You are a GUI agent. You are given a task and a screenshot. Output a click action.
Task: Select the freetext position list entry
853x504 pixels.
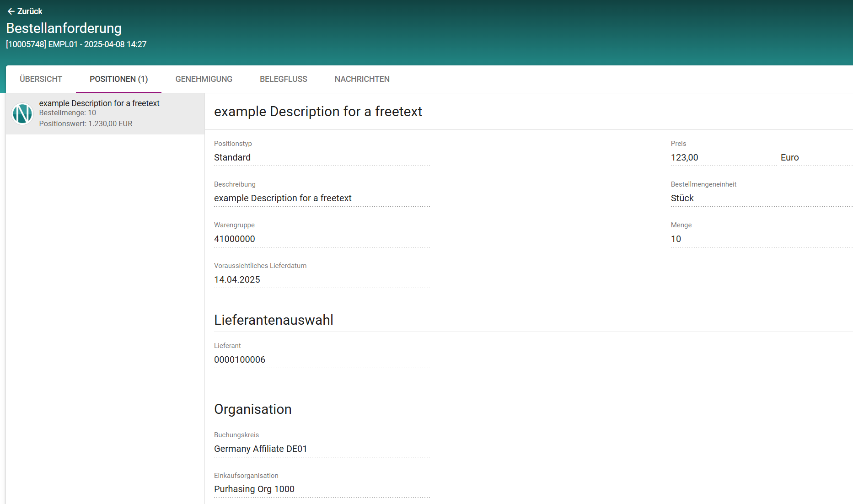(x=105, y=113)
